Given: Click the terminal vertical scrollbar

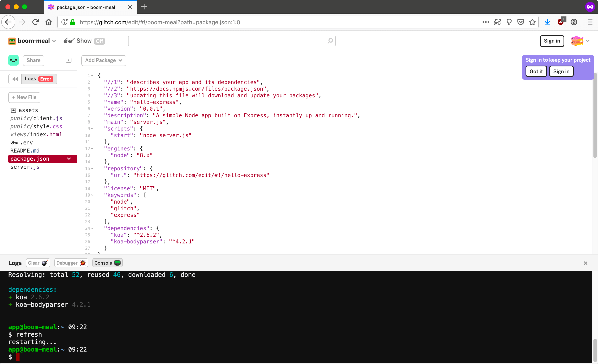Looking at the screenshot, I should (x=595, y=351).
